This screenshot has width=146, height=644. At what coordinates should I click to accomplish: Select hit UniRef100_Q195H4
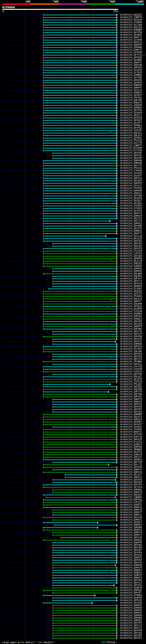(x=131, y=309)
